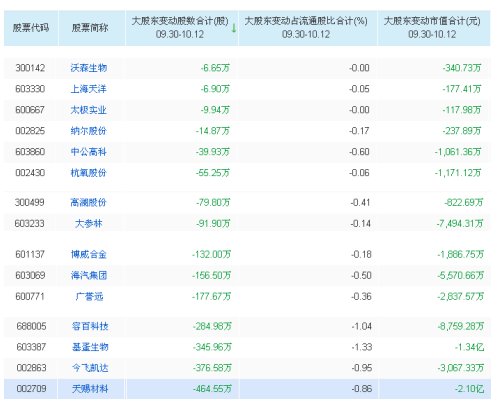
Task: Open 杭氧股份 stock link
Action: coord(89,173)
